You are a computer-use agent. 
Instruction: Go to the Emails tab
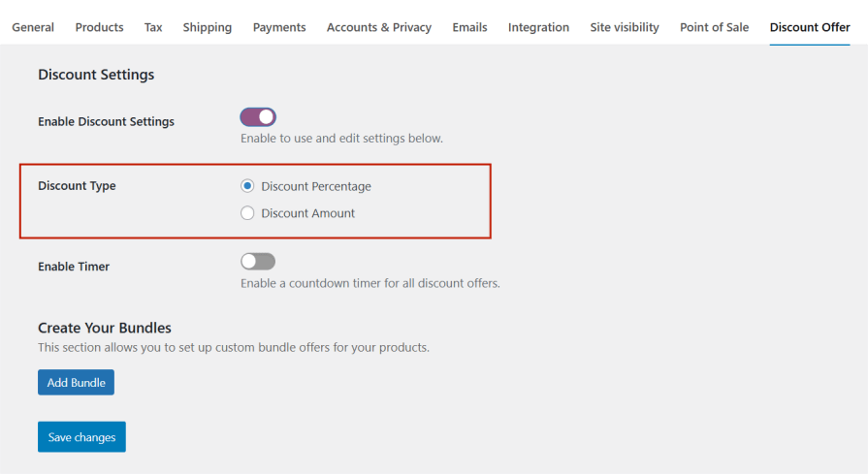(469, 27)
